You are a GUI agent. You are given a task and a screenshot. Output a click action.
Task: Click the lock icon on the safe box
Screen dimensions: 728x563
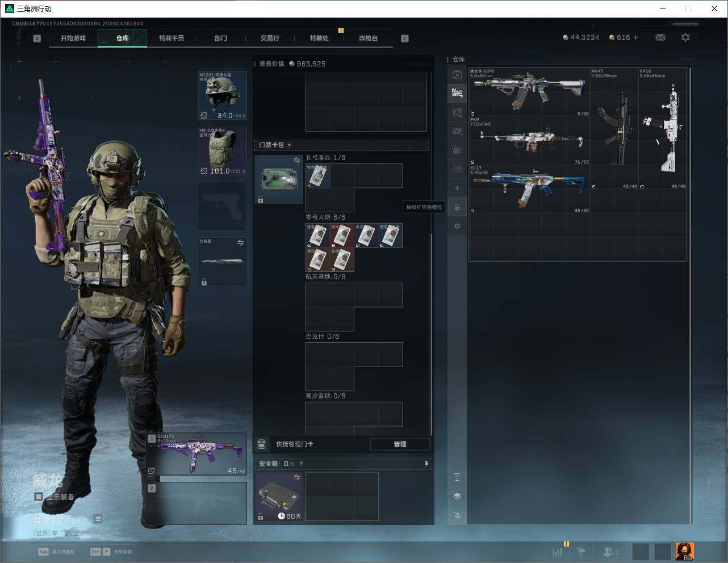pyautogui.click(x=260, y=516)
